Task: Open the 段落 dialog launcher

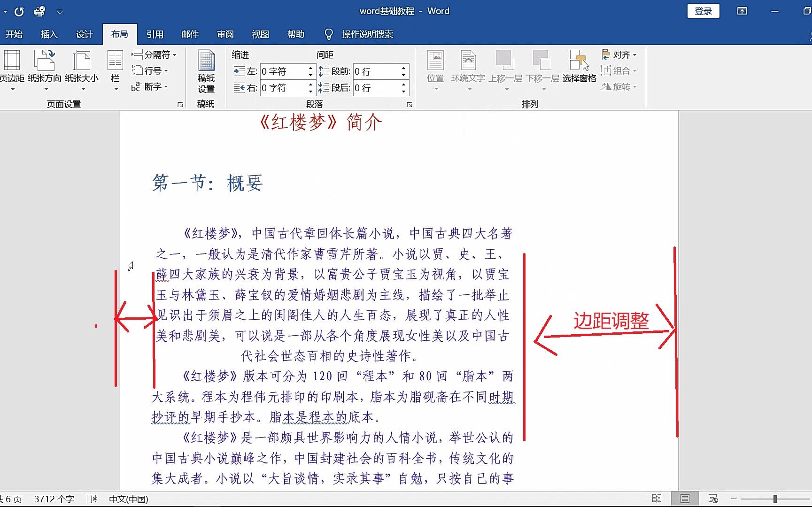Action: tap(410, 105)
